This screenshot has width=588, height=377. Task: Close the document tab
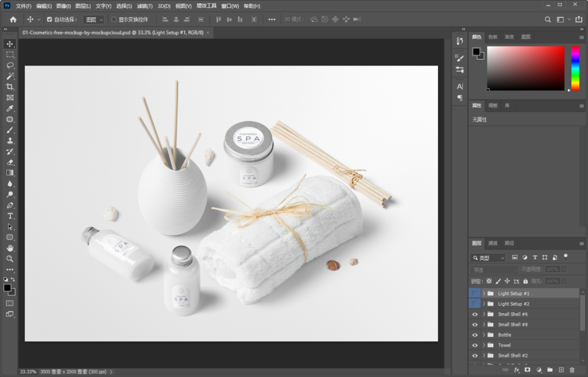[x=208, y=33]
